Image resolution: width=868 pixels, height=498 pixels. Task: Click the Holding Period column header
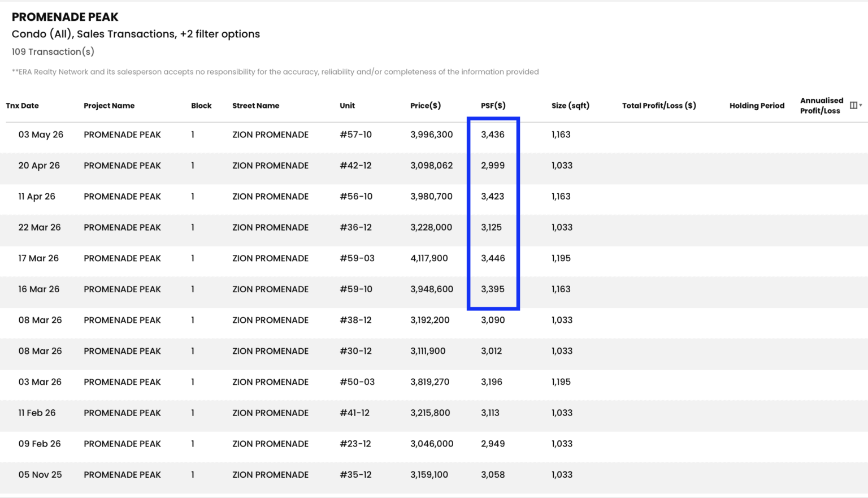pos(757,106)
